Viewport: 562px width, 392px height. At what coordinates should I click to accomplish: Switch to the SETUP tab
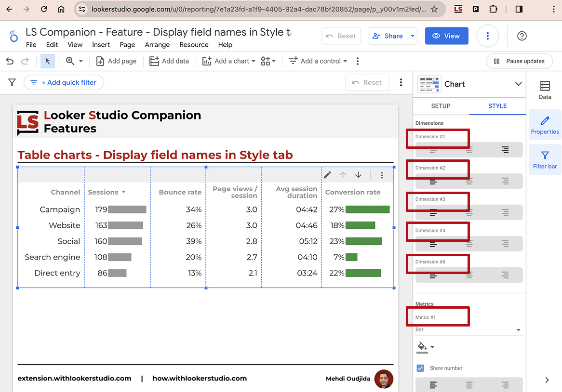click(441, 106)
